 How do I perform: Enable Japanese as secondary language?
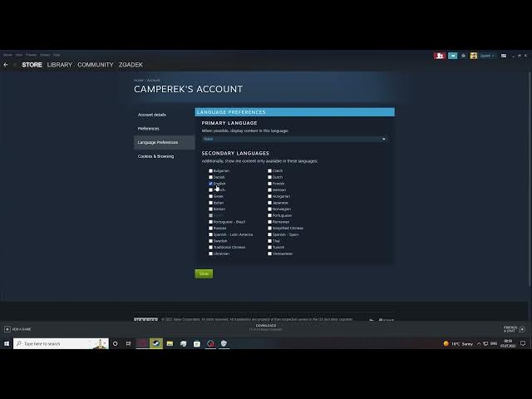269,203
